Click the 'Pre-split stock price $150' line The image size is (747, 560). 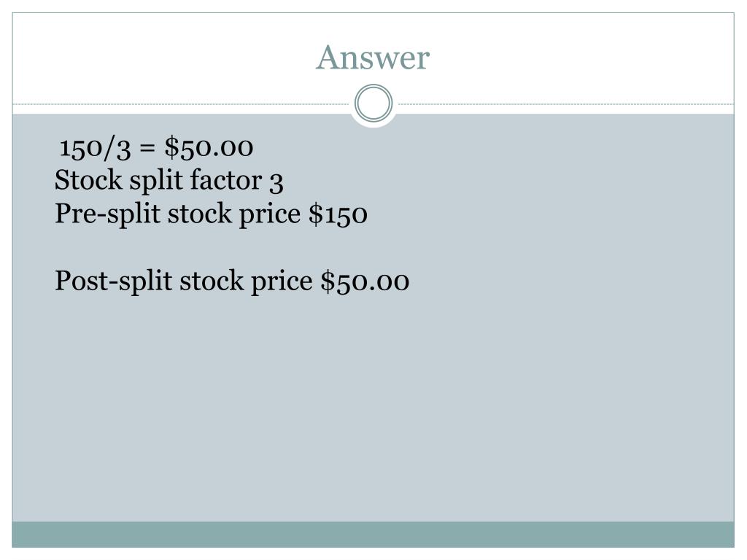point(211,214)
